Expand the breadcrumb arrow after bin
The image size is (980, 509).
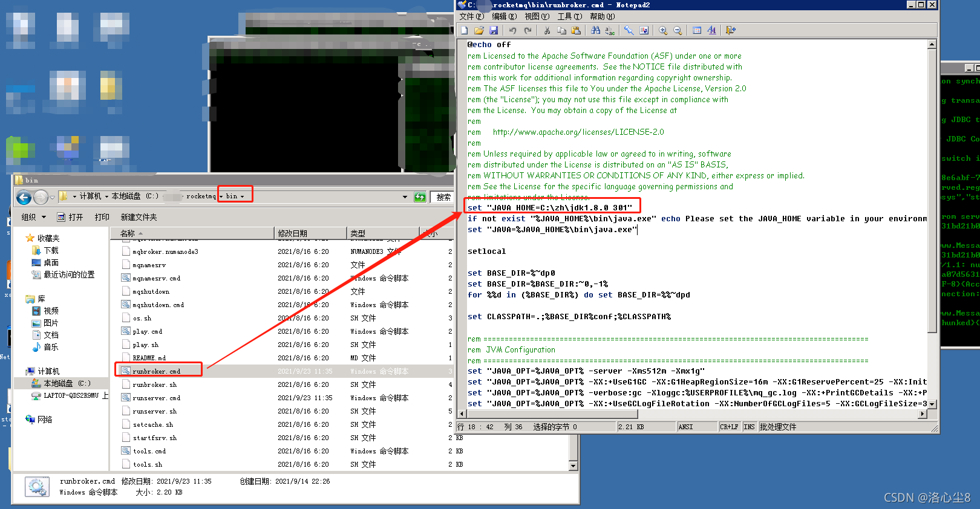coord(243,196)
